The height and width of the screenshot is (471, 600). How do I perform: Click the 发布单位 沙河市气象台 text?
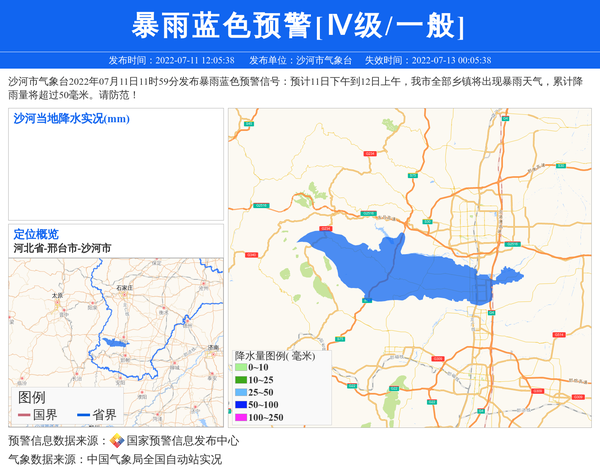tap(300, 60)
